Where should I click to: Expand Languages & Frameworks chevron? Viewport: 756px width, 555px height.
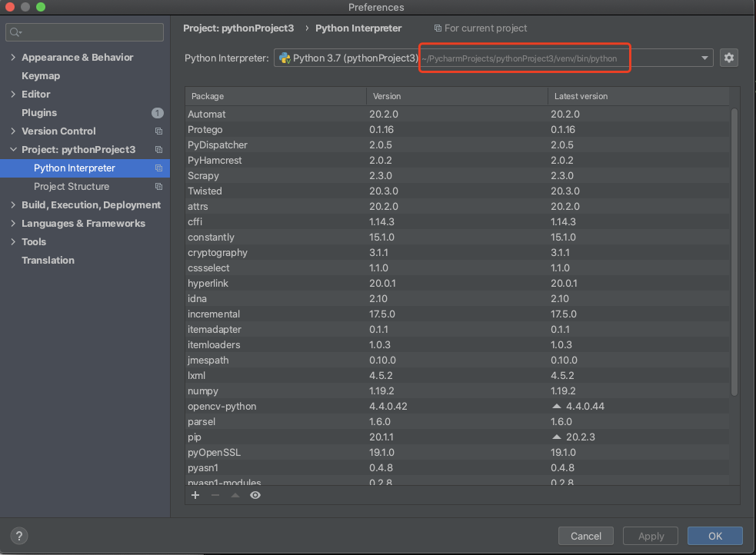(13, 224)
